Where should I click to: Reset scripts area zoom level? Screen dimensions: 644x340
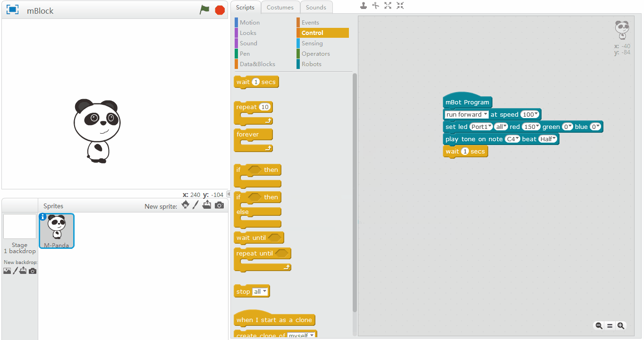(x=610, y=326)
